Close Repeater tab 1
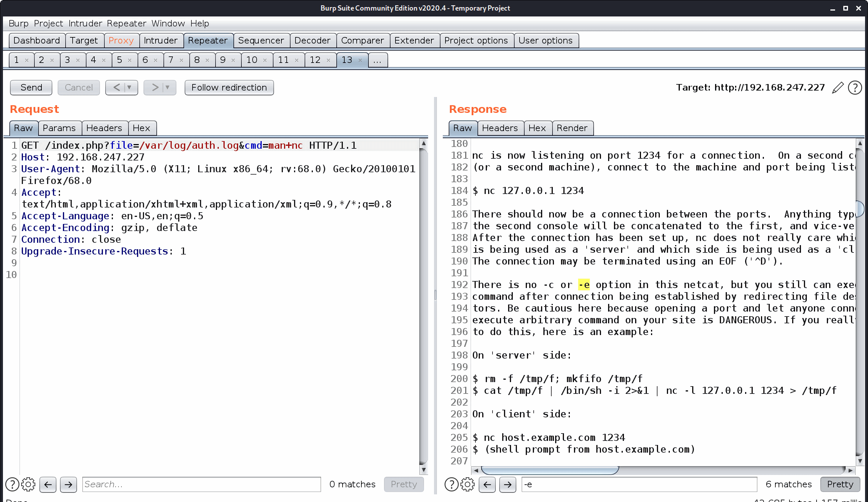The height and width of the screenshot is (502, 868). coord(26,60)
